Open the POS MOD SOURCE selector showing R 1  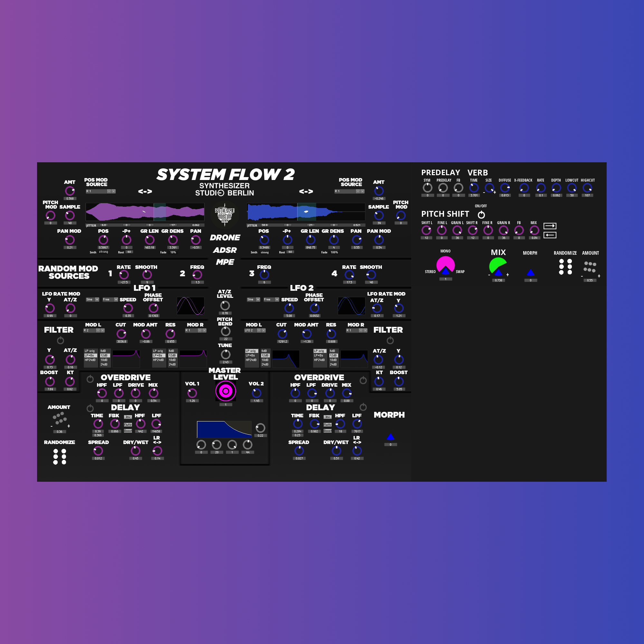point(97,191)
